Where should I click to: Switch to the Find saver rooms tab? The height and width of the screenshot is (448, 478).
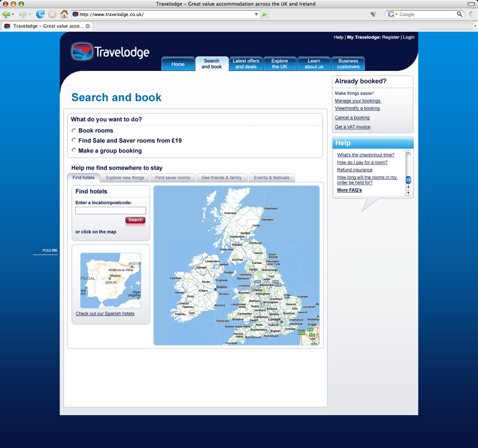[173, 178]
